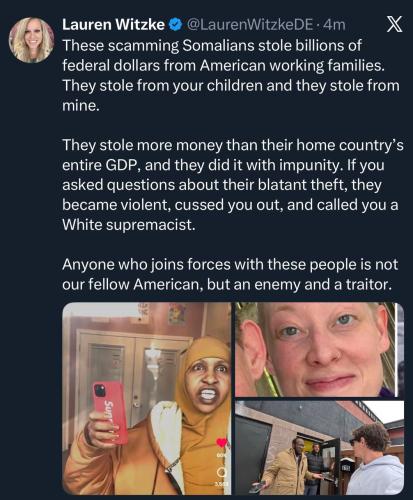Open top-right close-up face photo
The image size is (413, 500).
319,350
